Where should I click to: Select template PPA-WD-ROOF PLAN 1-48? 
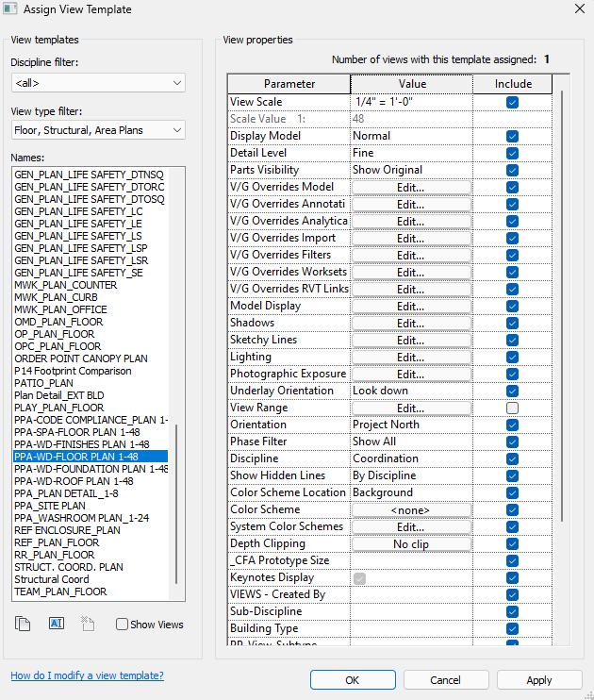coord(74,481)
